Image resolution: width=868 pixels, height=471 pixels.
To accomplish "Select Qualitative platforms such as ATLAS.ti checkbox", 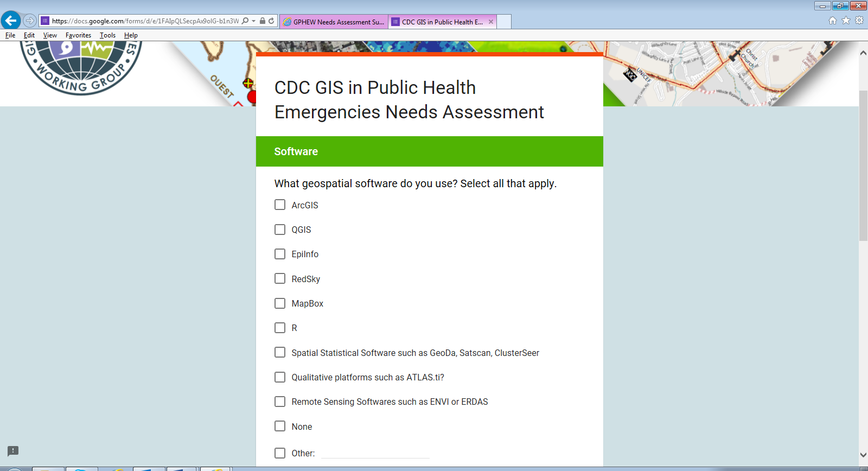I will pyautogui.click(x=280, y=377).
